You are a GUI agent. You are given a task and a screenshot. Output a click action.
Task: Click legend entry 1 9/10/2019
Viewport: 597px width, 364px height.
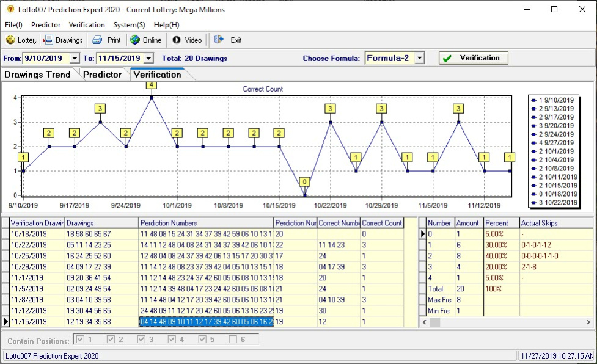(553, 100)
